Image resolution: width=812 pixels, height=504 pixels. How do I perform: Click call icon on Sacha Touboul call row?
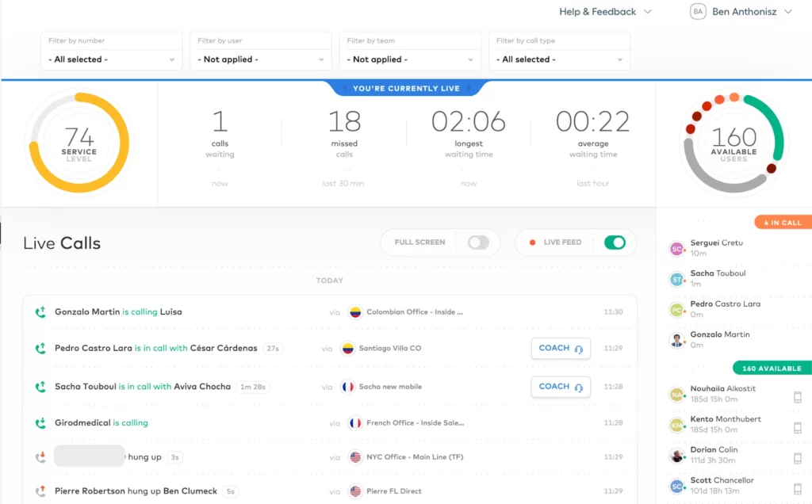pos(40,387)
